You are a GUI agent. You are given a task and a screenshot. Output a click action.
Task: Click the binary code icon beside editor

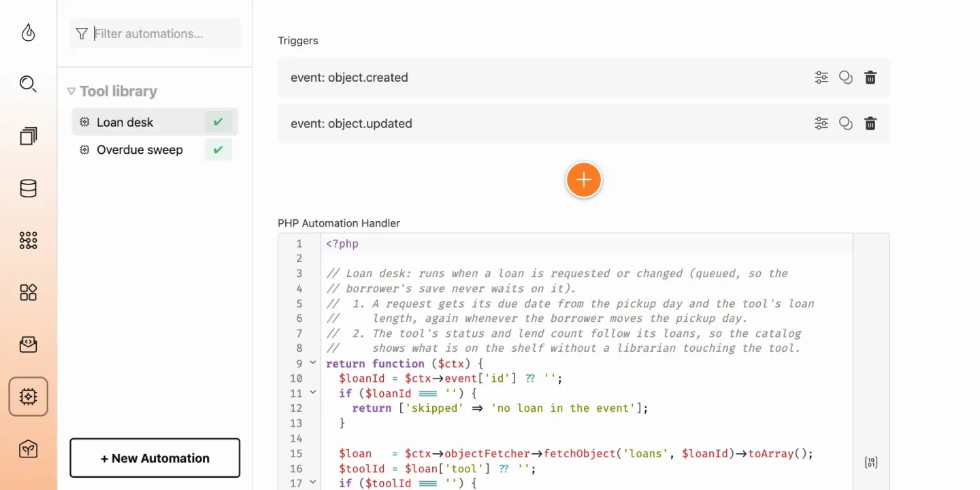coord(871,462)
